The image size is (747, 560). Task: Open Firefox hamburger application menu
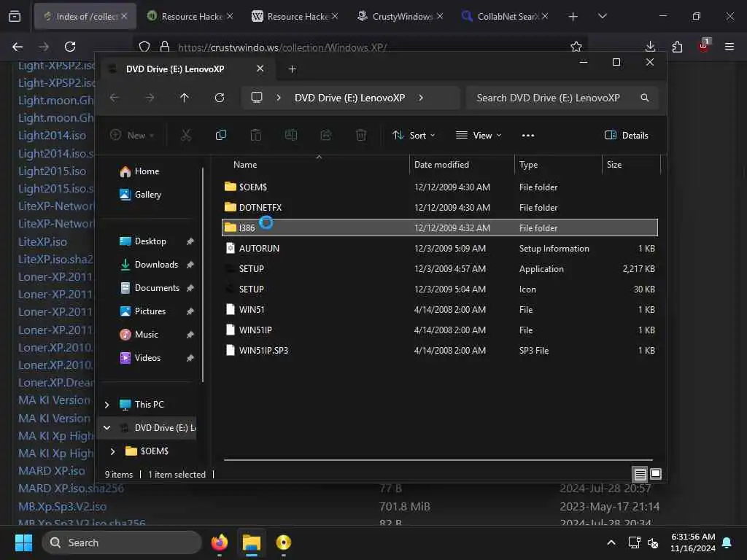(729, 47)
